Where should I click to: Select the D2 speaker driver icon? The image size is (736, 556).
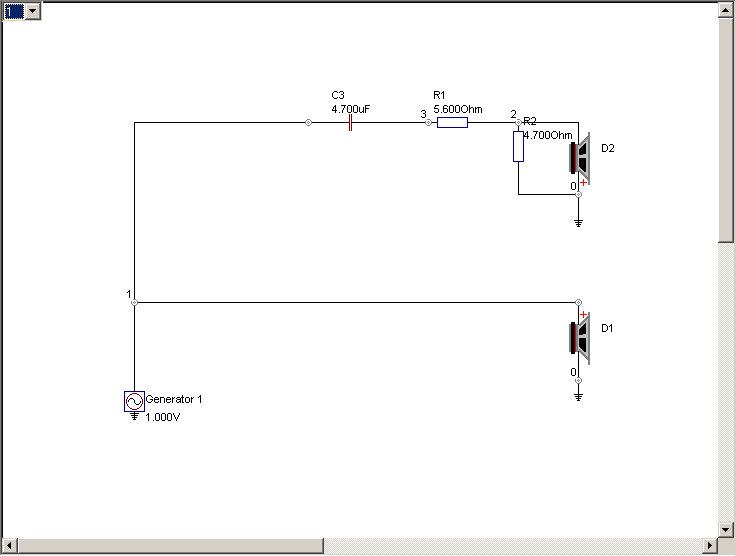(580, 159)
